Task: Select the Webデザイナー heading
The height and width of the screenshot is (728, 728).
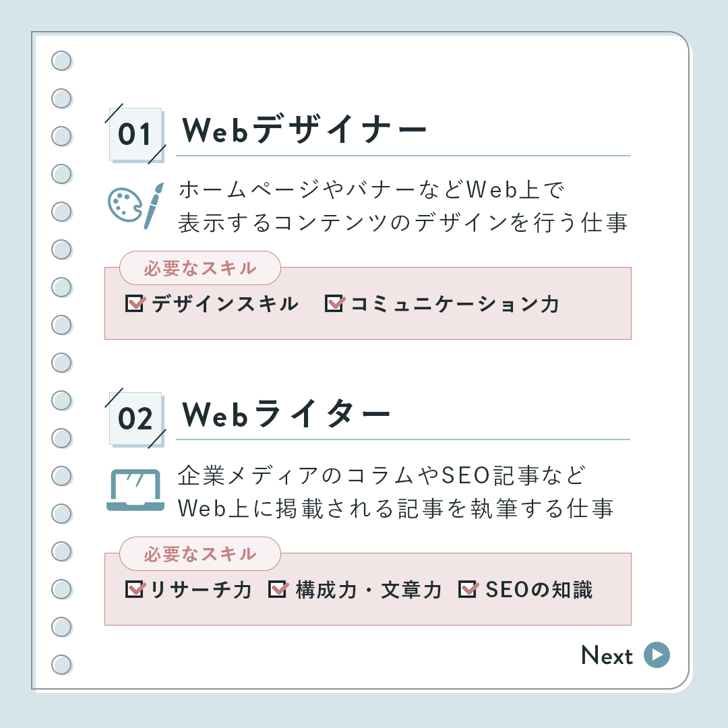Action: coord(305,131)
